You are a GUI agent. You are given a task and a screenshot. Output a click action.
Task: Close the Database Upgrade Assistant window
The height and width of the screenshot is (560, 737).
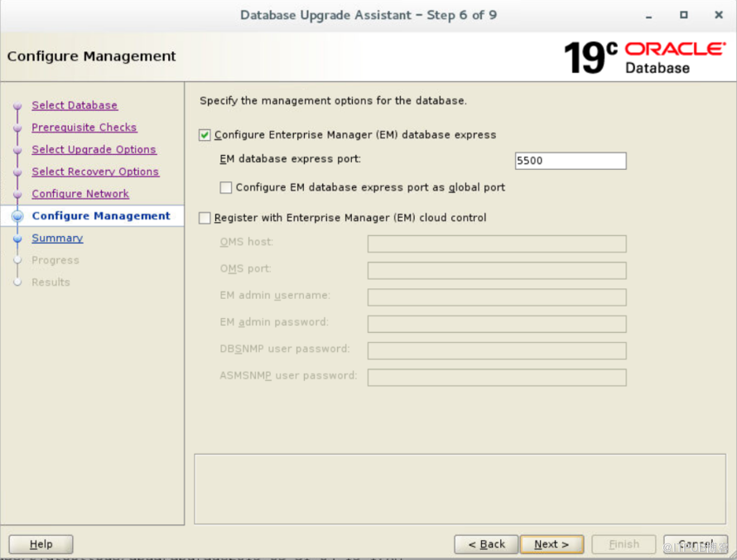tap(714, 15)
